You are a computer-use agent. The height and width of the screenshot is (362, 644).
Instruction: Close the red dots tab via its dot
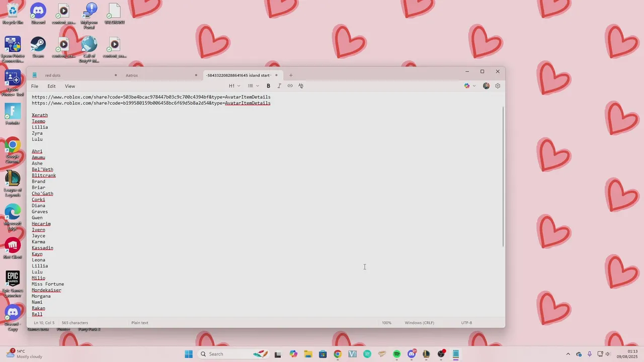(116, 75)
